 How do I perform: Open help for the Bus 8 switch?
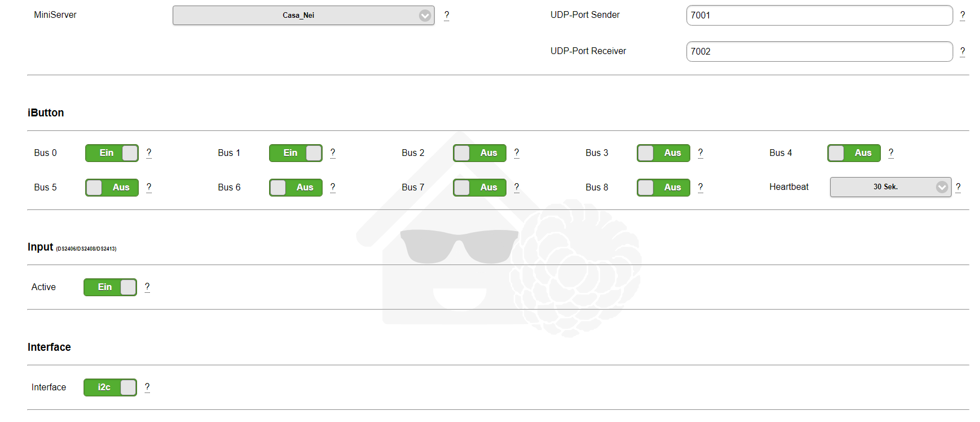pyautogui.click(x=700, y=187)
